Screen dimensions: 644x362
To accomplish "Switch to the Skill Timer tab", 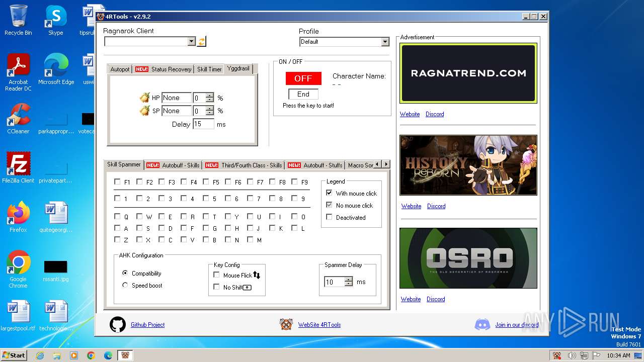I will [x=209, y=69].
